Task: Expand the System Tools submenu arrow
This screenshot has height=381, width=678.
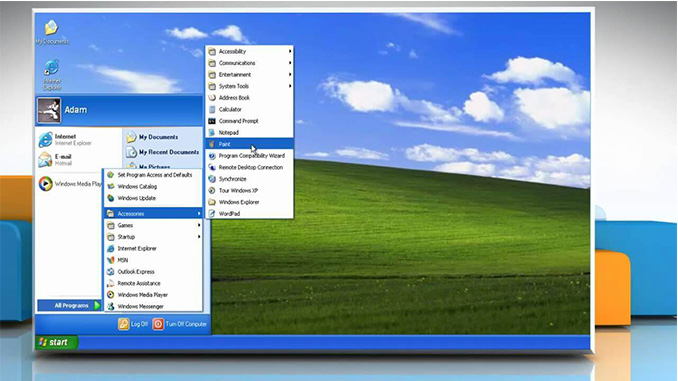Action: click(290, 86)
